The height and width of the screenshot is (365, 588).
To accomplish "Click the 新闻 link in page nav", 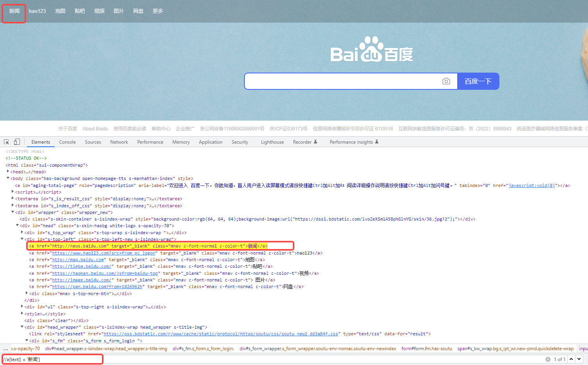I will click(x=14, y=11).
